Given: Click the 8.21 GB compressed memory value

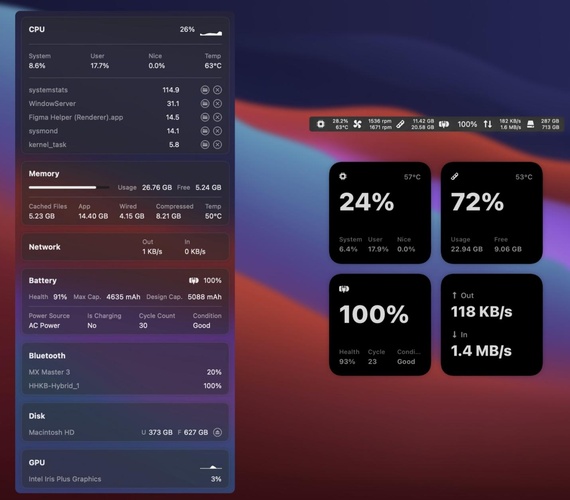Looking at the screenshot, I should coord(168,216).
